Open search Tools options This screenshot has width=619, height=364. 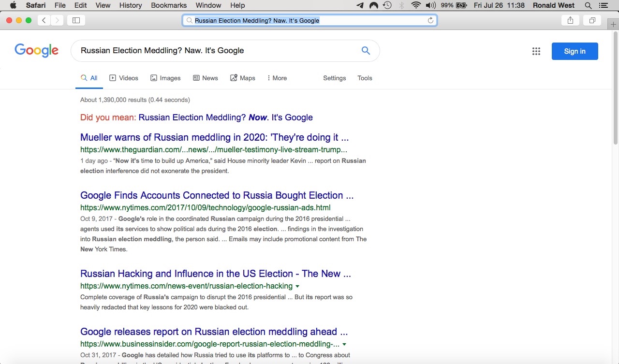coord(365,78)
